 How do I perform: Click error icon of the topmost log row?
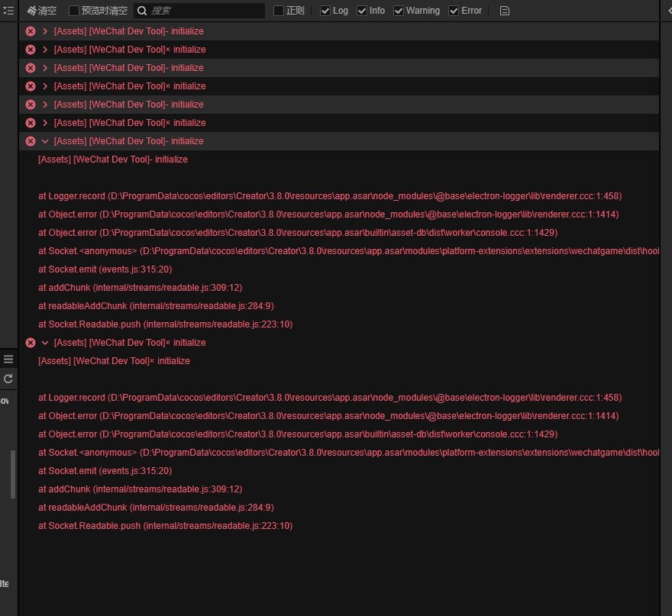click(x=31, y=31)
